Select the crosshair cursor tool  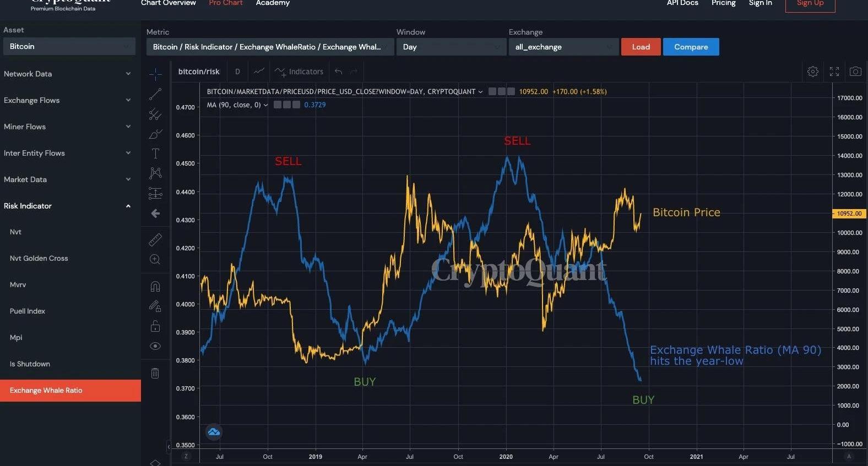coord(155,74)
